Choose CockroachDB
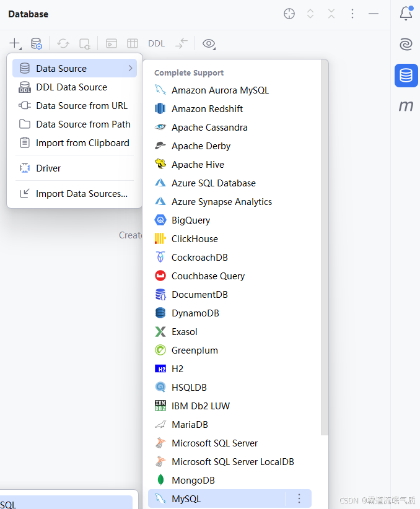The width and height of the screenshot is (420, 509). point(230,258)
